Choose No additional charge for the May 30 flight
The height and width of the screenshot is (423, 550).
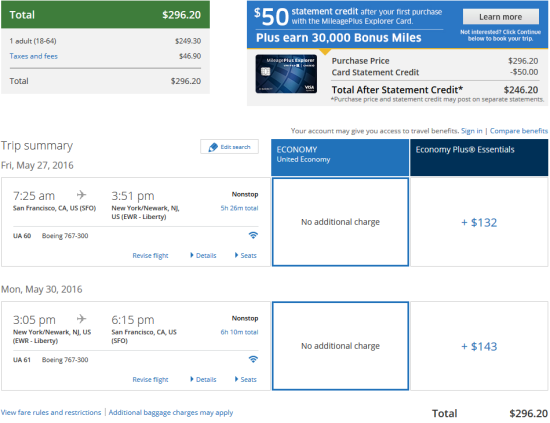pyautogui.click(x=340, y=346)
